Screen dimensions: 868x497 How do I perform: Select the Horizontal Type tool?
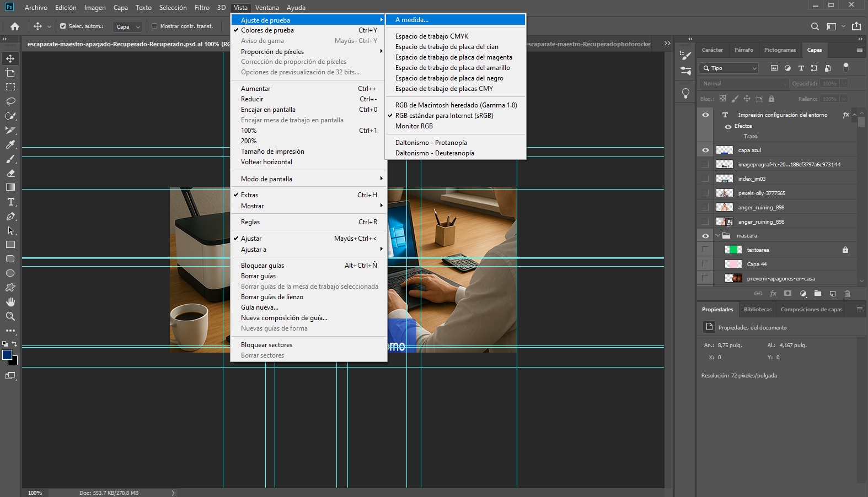point(10,202)
